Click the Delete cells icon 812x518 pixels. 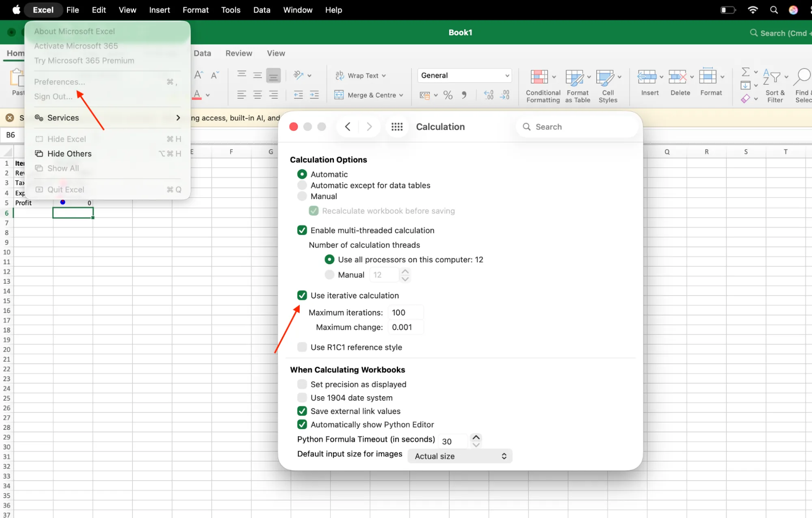(x=677, y=76)
